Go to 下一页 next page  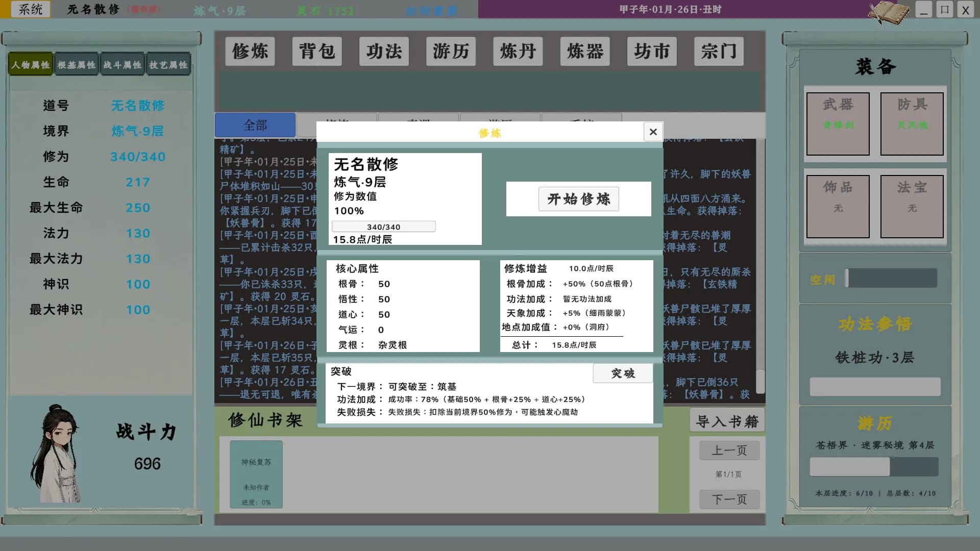point(729,499)
